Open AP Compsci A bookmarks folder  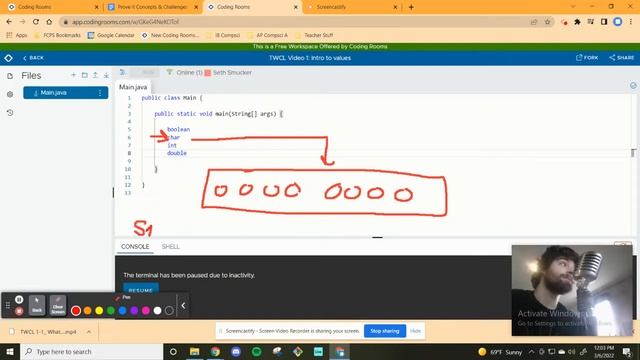click(267, 35)
